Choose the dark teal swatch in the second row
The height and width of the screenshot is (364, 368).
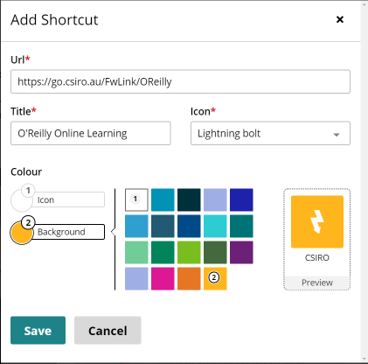242,226
